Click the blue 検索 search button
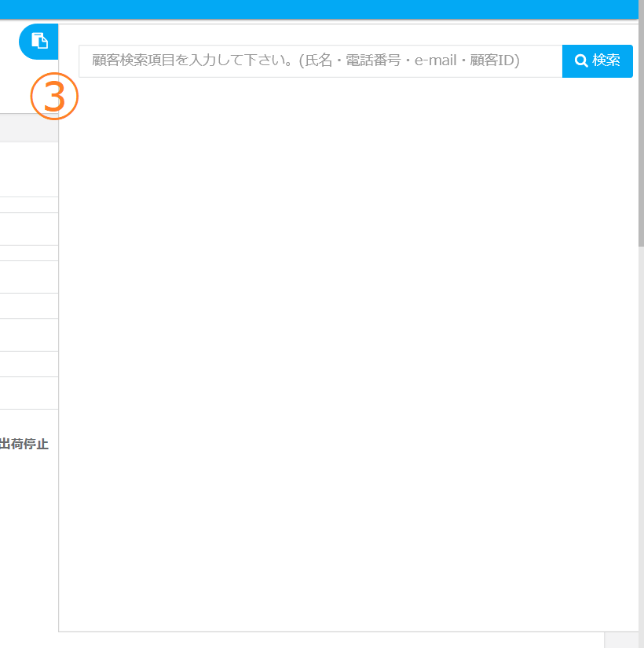The image size is (644, 648). (x=598, y=61)
